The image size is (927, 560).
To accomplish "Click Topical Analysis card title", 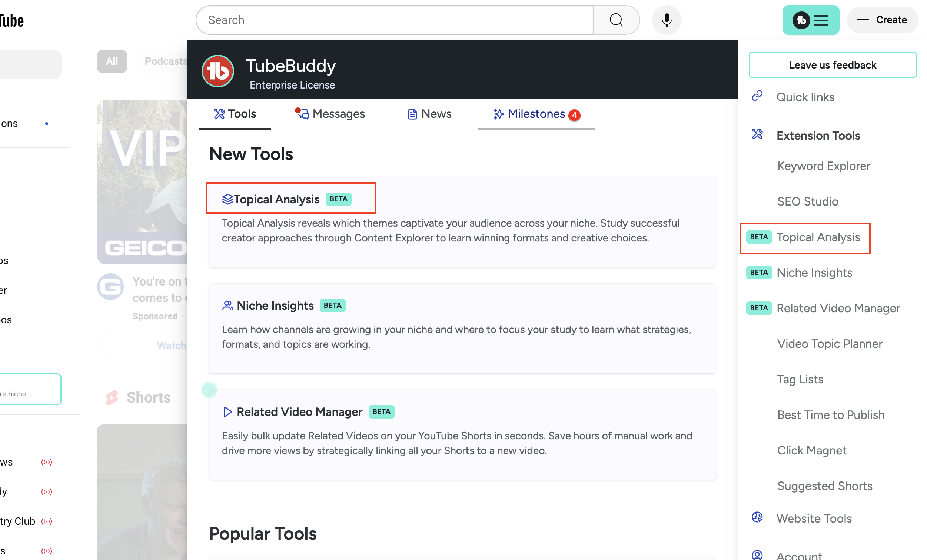I will click(x=276, y=199).
